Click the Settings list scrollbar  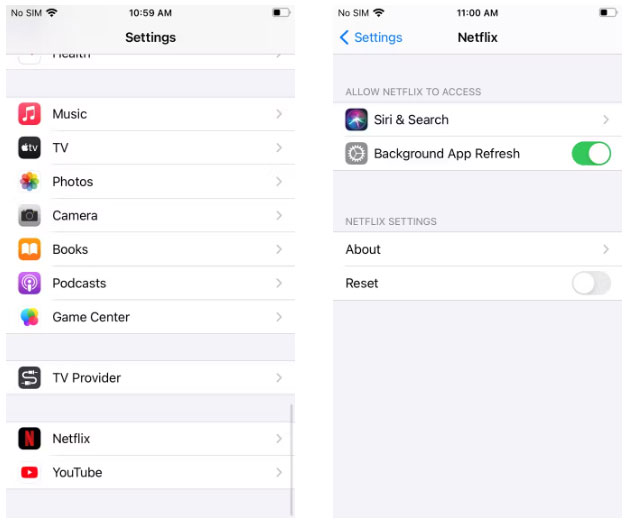pyautogui.click(x=292, y=460)
